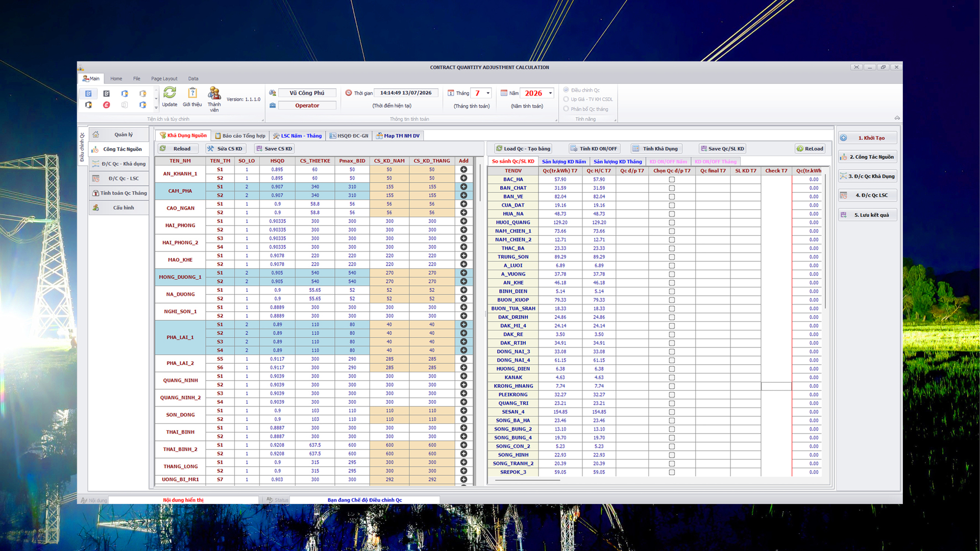Image resolution: width=980 pixels, height=551 pixels.
Task: Click the disk icon on the Save Qc/SL KD button
Action: coord(704,148)
